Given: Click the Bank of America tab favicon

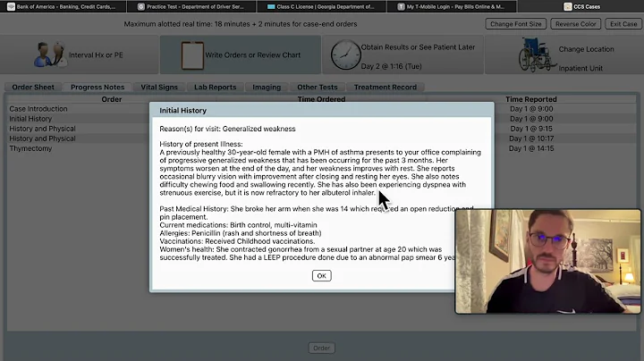Looking at the screenshot, I should [11, 6].
